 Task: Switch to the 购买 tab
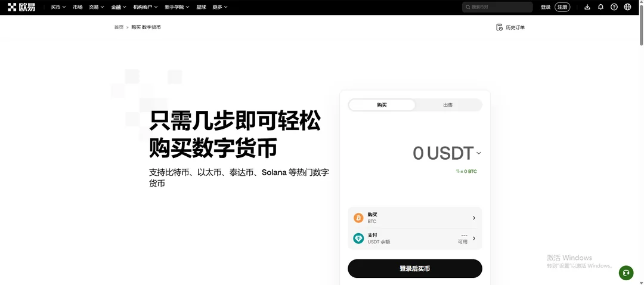pyautogui.click(x=382, y=105)
